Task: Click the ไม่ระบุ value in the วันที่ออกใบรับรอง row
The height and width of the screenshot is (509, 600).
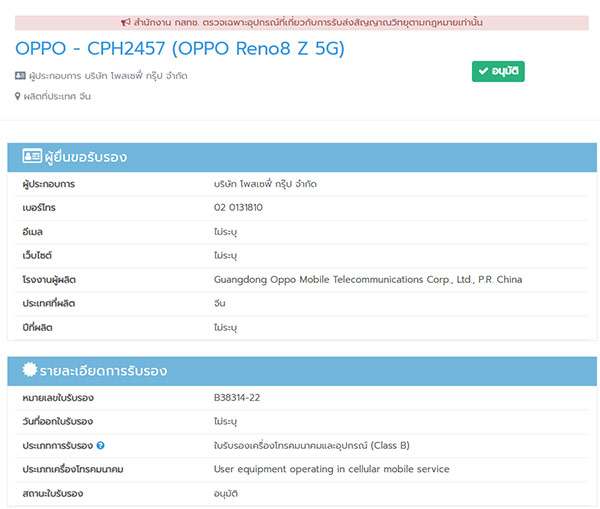Action: click(225, 422)
